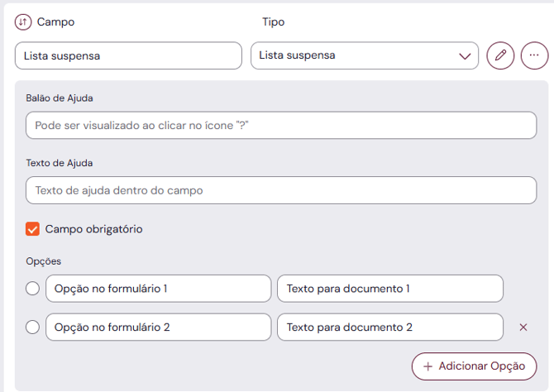Click the Texto para documento 2 field

tap(389, 327)
